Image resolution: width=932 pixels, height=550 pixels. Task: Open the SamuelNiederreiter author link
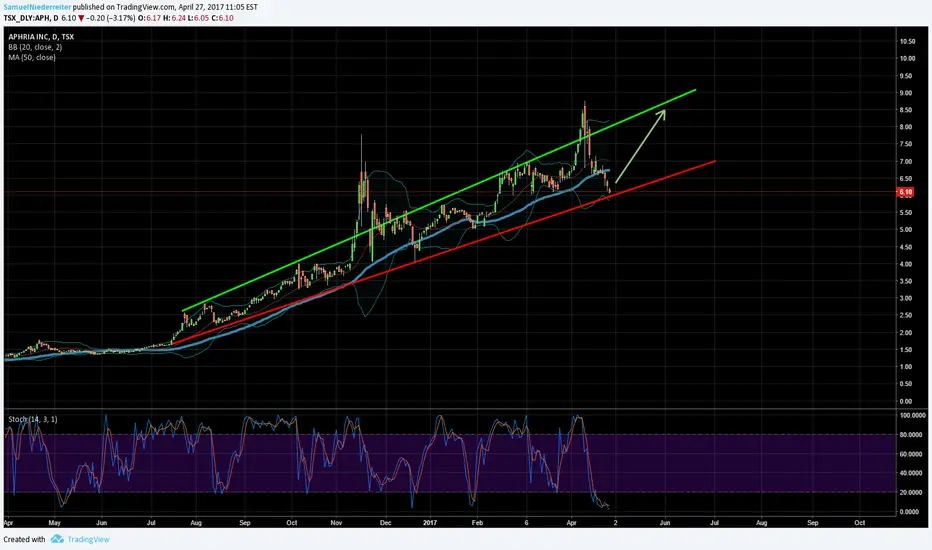[37, 7]
